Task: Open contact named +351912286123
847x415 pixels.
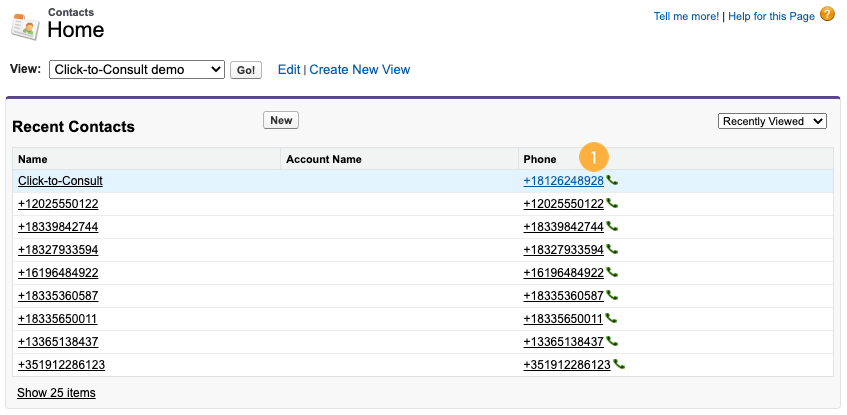Action: (62, 365)
